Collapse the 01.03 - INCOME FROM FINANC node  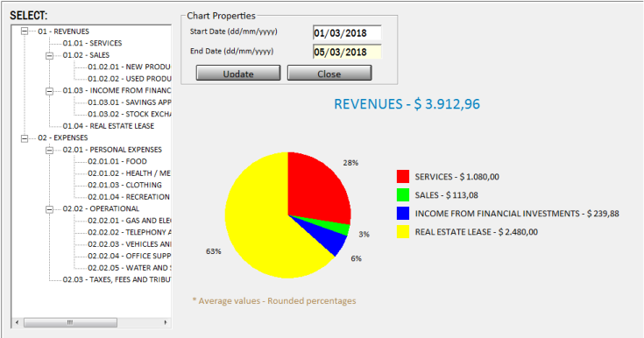point(49,91)
